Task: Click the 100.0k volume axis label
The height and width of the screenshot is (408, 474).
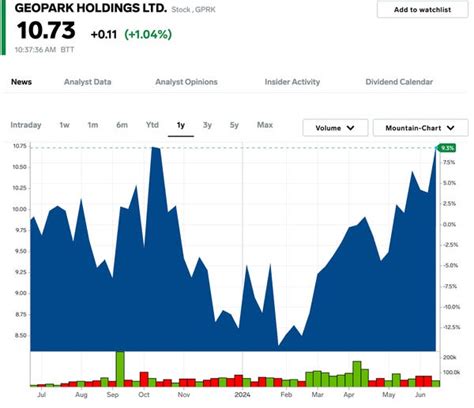Action: tap(451, 372)
